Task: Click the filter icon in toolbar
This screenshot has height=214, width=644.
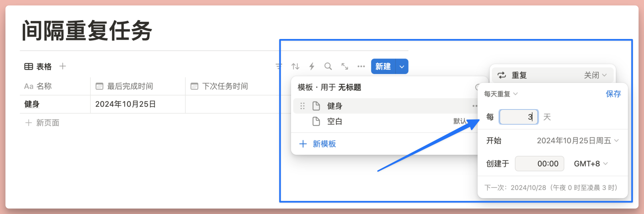Action: (279, 66)
